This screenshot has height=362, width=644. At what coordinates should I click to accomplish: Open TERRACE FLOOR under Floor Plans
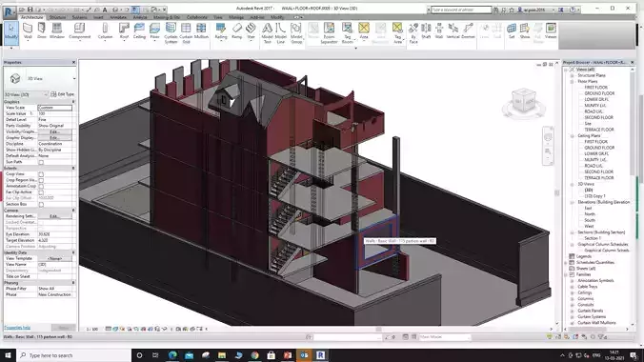coord(599,130)
